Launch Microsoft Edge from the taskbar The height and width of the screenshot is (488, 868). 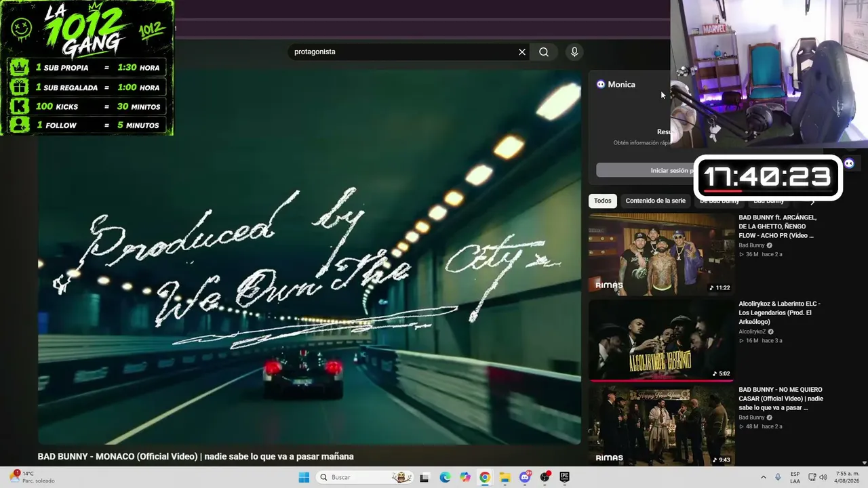(x=445, y=477)
